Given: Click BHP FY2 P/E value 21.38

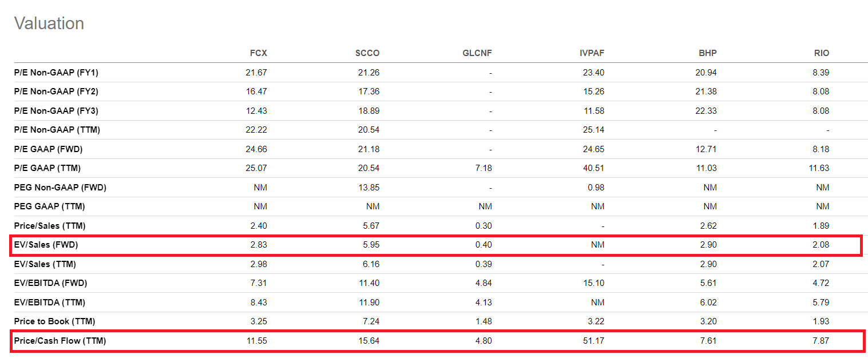Looking at the screenshot, I should point(706,92).
